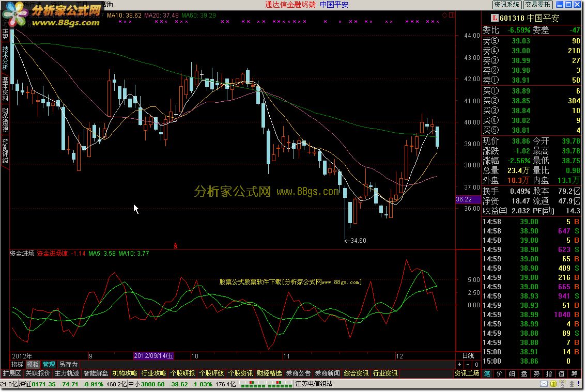Select the 价 price tab
586x392 pixels.
(x=499, y=374)
